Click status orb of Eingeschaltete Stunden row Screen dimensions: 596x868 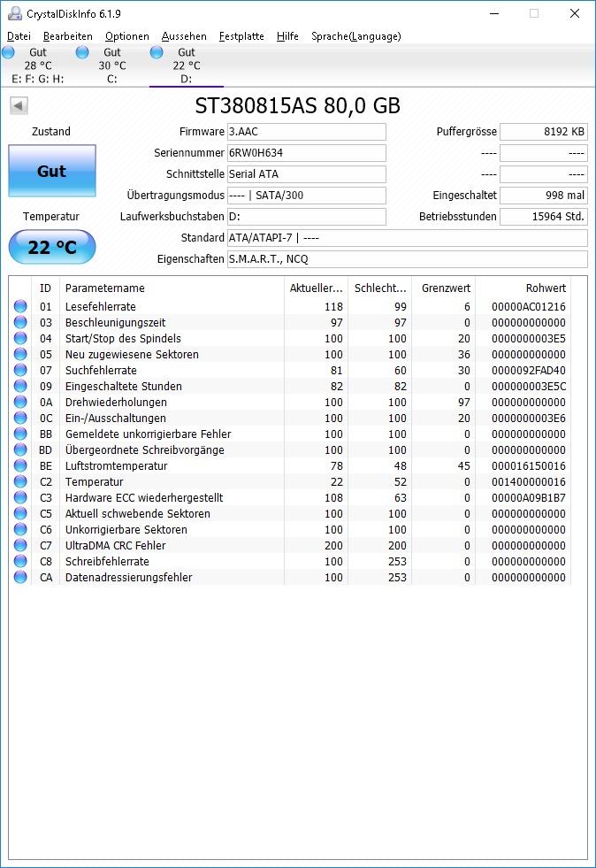(x=20, y=386)
